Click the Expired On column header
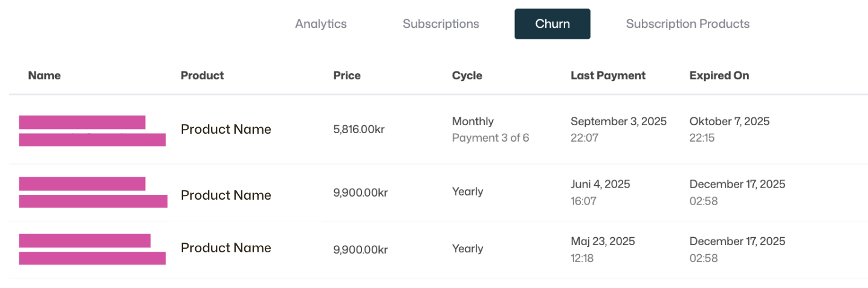Screen dimensions: 868x288 (x=719, y=76)
